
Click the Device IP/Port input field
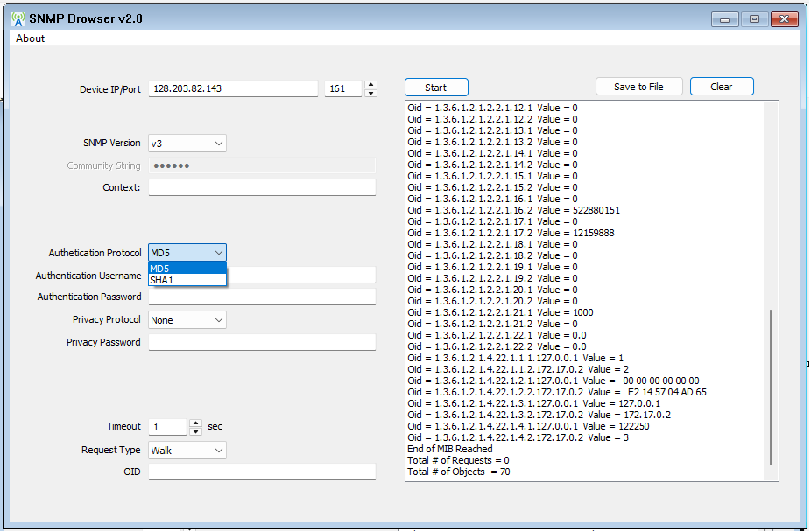[x=232, y=87]
